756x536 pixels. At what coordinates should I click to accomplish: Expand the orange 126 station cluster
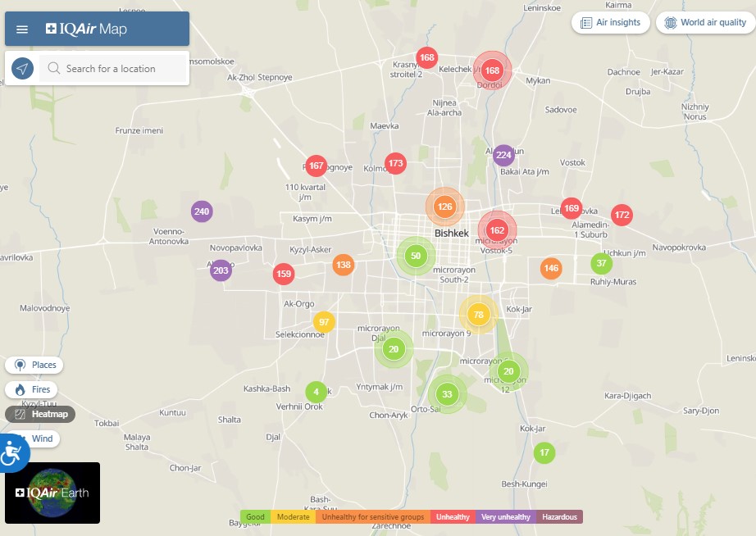coord(444,207)
